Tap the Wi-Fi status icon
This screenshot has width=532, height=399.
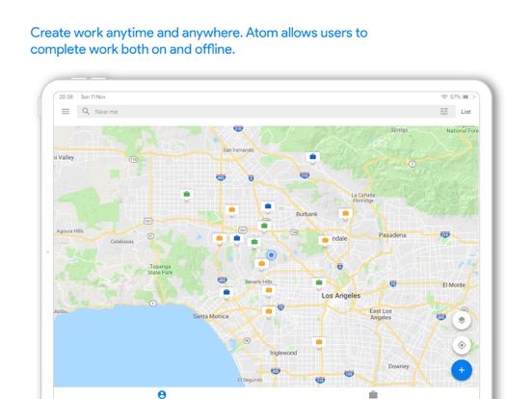coord(443,96)
